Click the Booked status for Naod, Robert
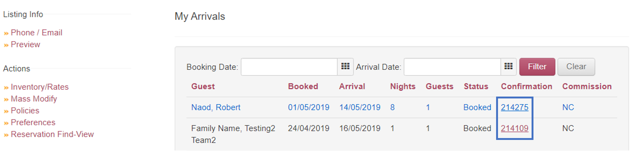644x152 pixels. 477,107
